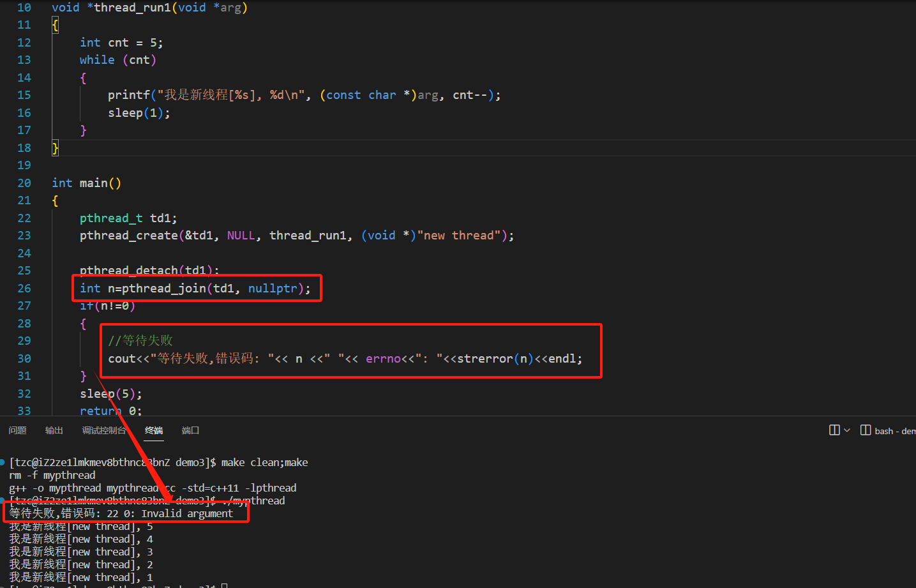The width and height of the screenshot is (916, 588).
Task: Click the 'nullptr' argument
Action: [x=273, y=289]
